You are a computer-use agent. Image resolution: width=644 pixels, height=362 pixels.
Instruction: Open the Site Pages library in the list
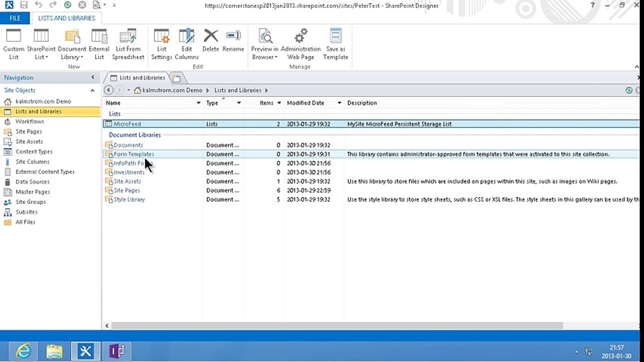[127, 191]
